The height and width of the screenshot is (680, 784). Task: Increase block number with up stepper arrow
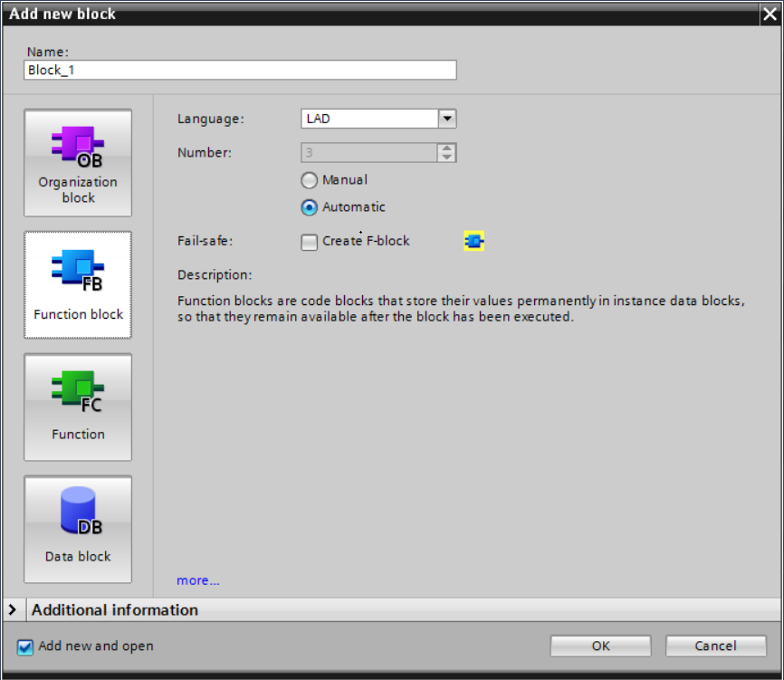coord(447,148)
